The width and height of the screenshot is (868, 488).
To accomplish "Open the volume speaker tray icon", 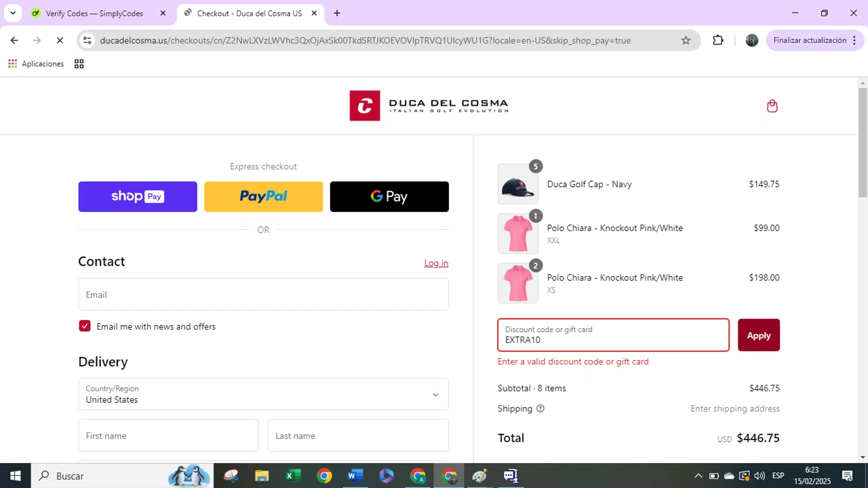I will tap(760, 476).
